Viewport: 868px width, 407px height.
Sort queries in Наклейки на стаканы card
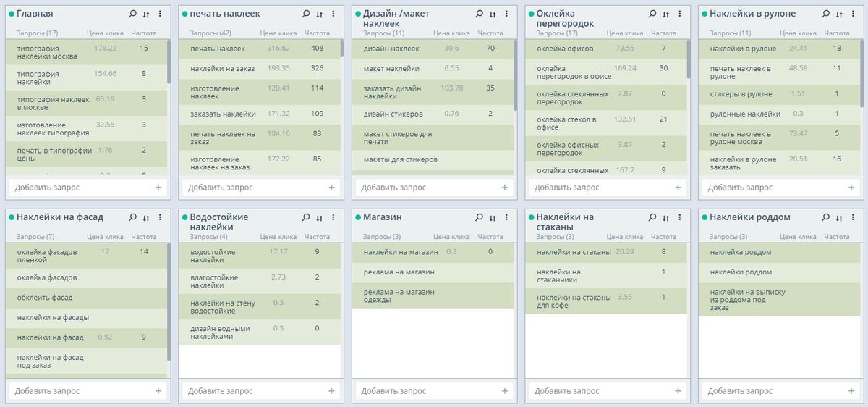coord(665,217)
